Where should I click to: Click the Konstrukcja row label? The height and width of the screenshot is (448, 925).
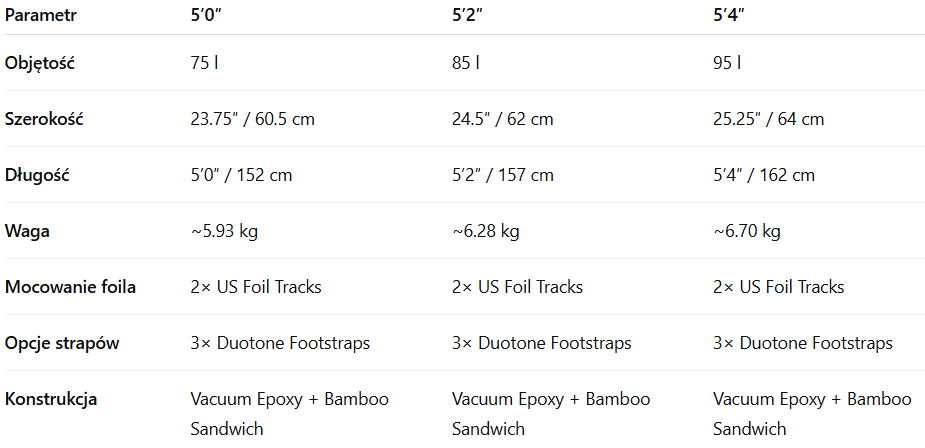(51, 399)
